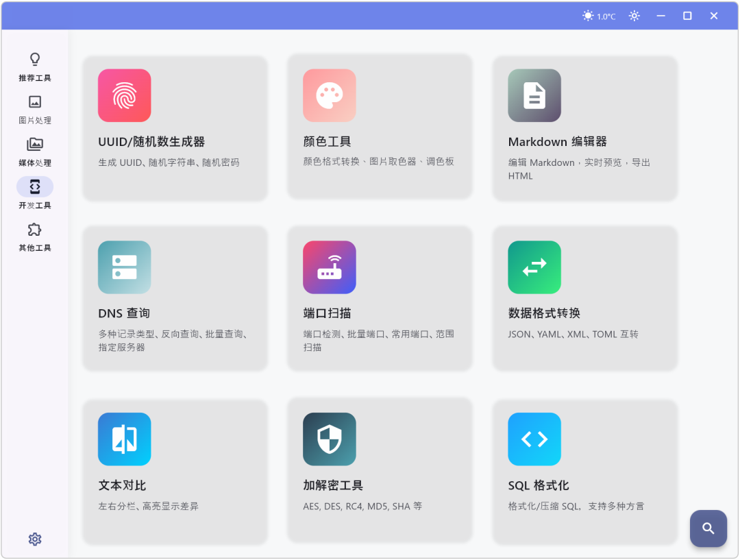Open settings gear in the sidebar

coord(35,539)
